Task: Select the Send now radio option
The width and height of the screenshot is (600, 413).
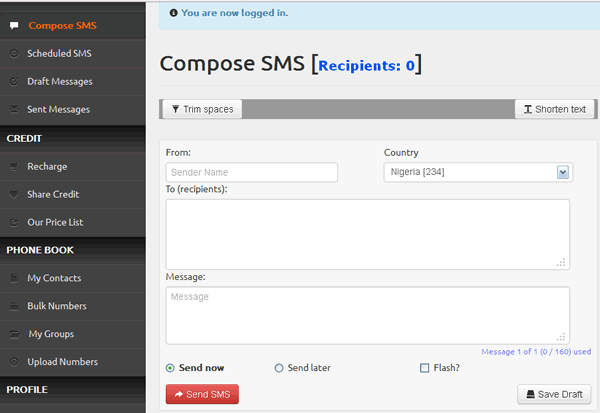Action: (170, 368)
